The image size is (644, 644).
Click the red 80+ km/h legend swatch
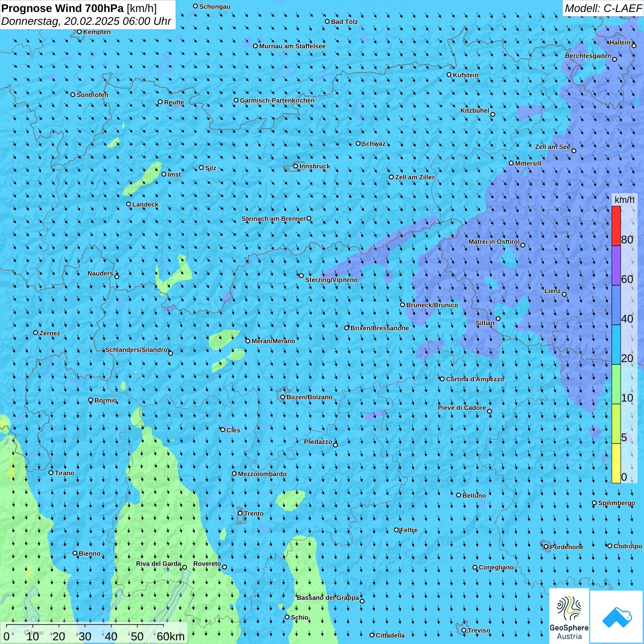(x=616, y=226)
